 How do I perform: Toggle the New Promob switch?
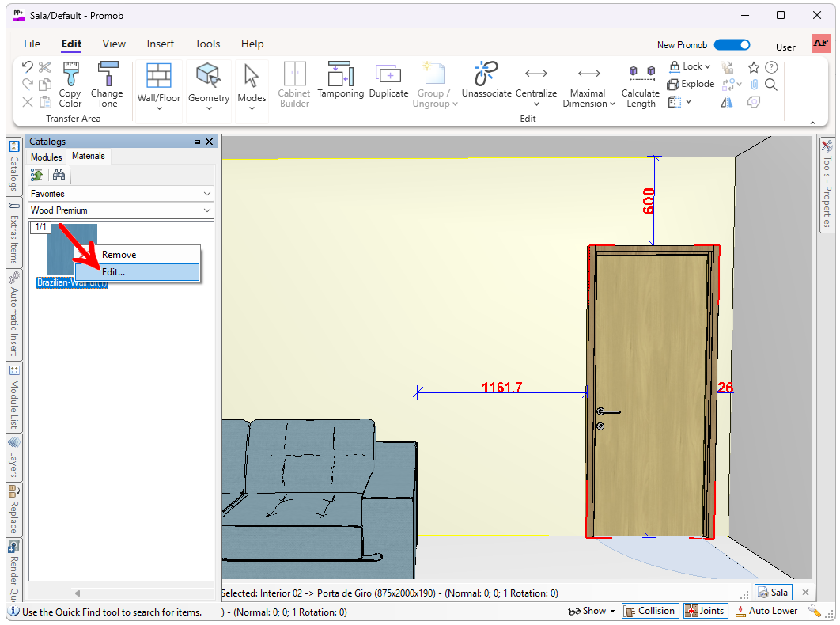[731, 45]
